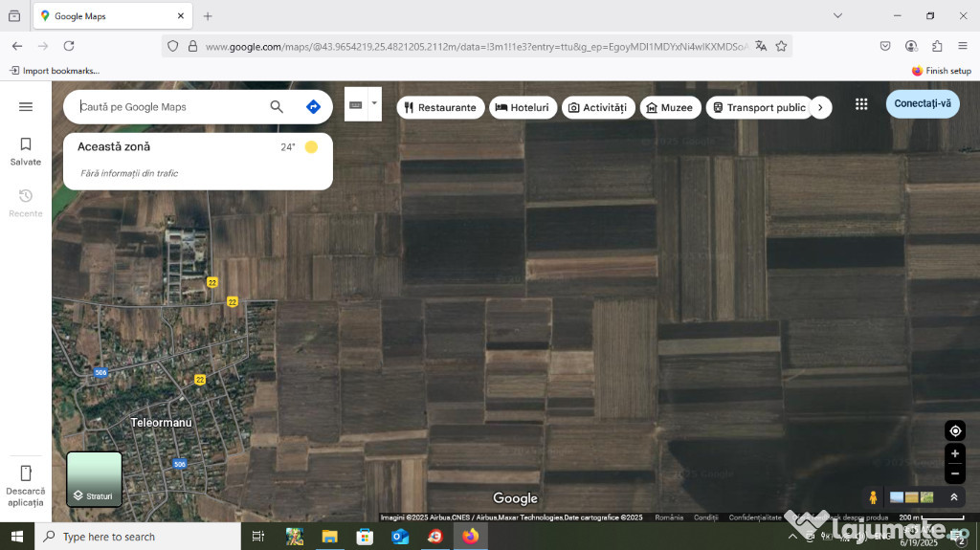Screen dimensions: 980x550
Task: Click show my location button
Action: click(x=955, y=430)
